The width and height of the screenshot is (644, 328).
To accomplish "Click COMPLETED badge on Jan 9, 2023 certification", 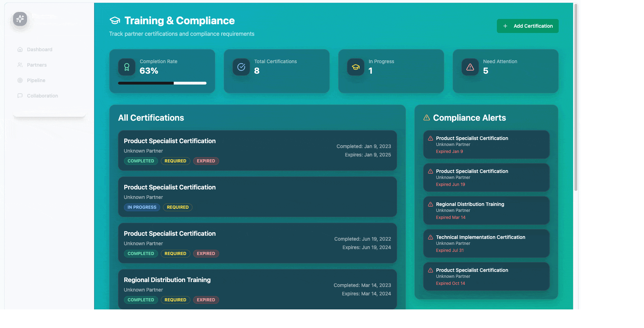I will click(141, 161).
